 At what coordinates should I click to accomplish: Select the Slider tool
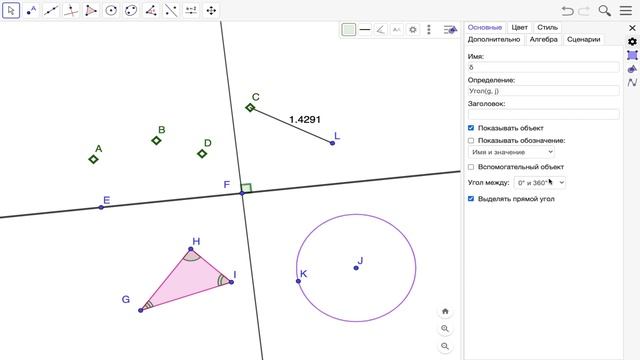(x=191, y=10)
